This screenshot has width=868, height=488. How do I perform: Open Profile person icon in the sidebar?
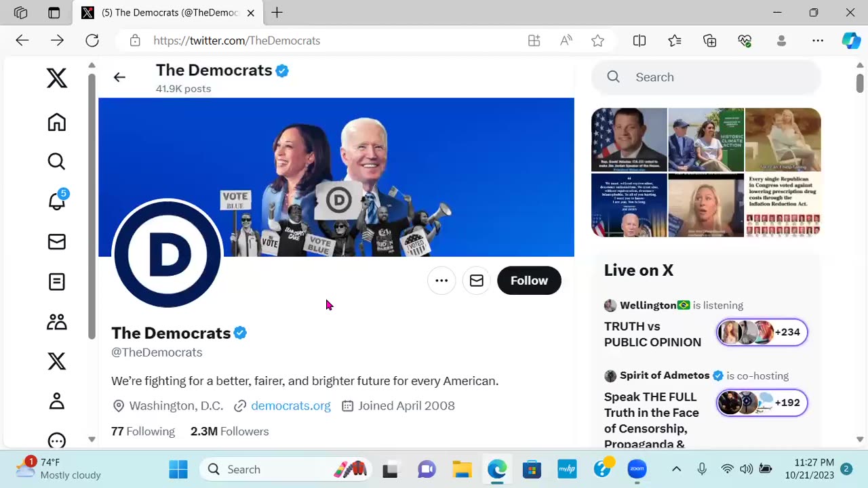click(x=57, y=401)
